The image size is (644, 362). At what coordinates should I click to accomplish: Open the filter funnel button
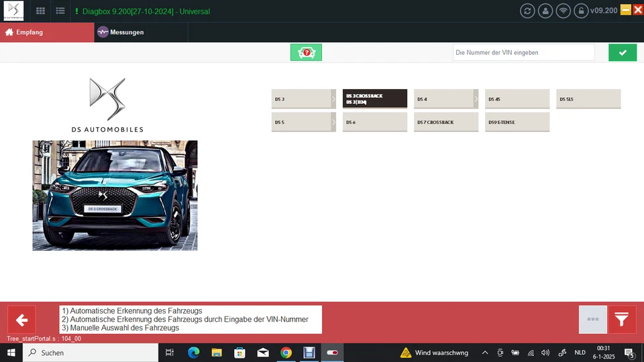coord(622,319)
